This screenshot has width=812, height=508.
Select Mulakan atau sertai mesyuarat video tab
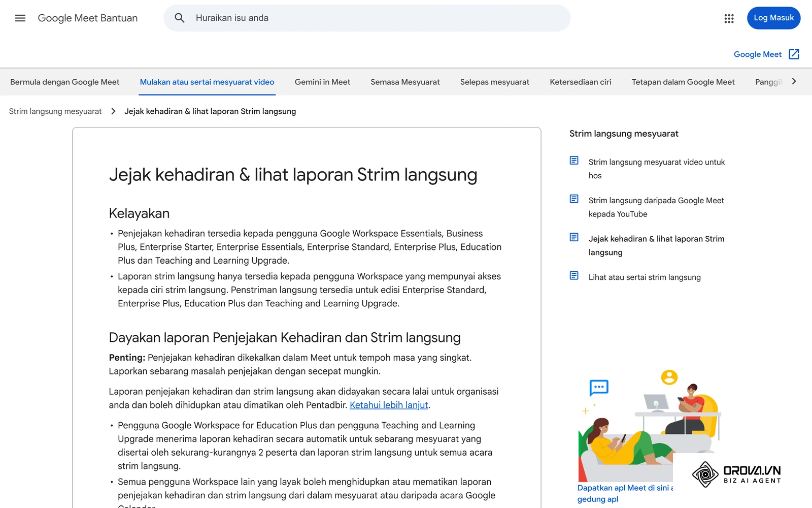coord(207,82)
